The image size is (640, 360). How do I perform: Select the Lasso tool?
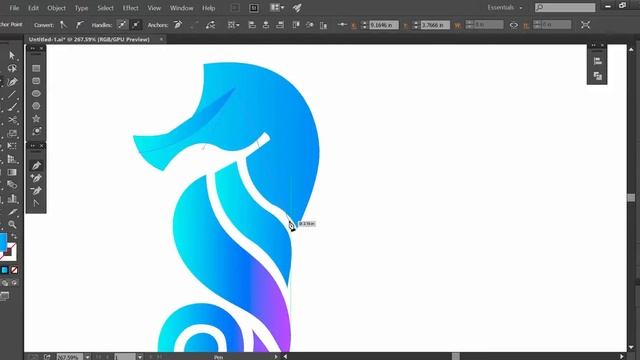pyautogui.click(x=12, y=69)
